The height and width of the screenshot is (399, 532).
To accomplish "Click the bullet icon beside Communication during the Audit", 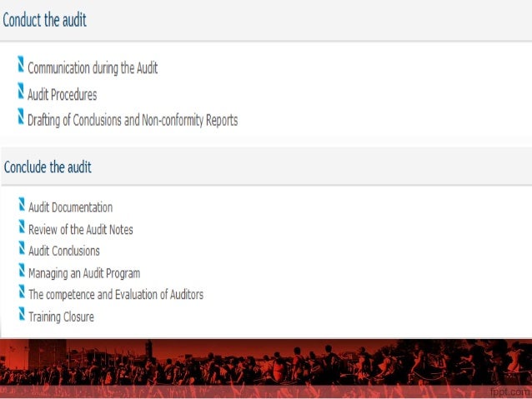I will point(21,65).
